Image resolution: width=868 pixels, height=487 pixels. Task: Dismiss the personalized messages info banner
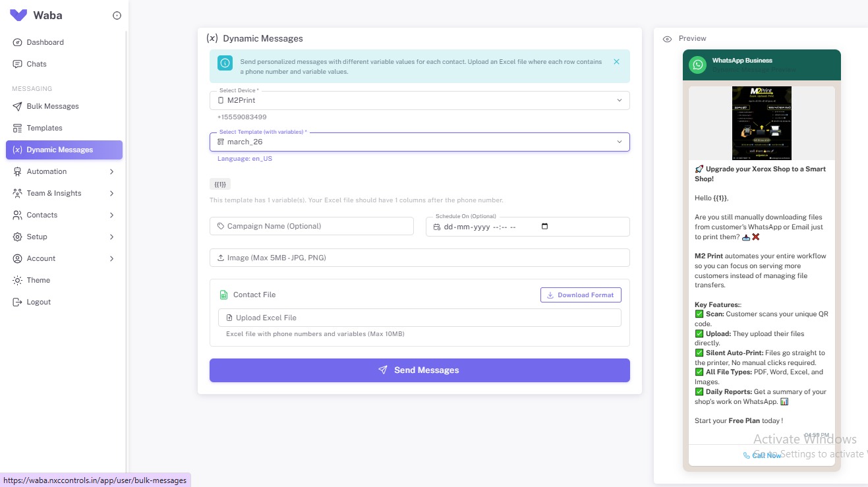click(x=616, y=61)
